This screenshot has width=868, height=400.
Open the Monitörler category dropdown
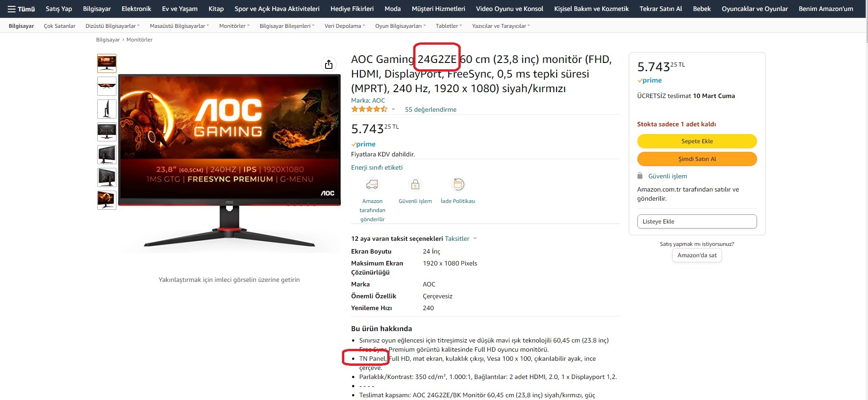tap(234, 26)
